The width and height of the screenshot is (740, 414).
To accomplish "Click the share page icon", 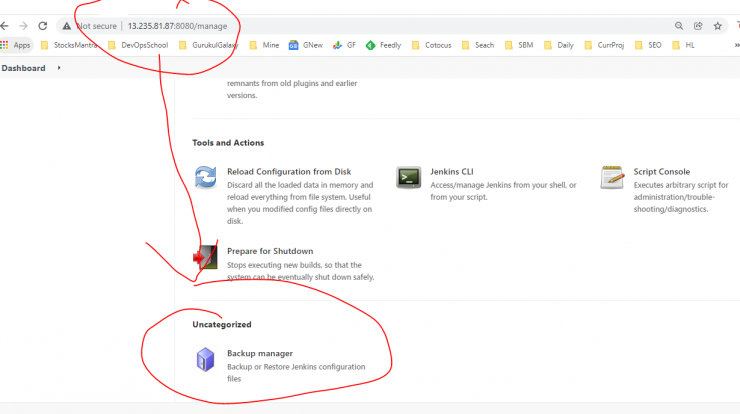I will point(698,26).
